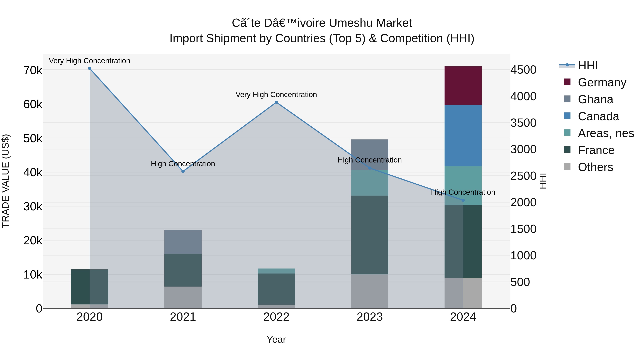Click the Canada legend color swatch
The width and height of the screenshot is (644, 362).
pyautogui.click(x=567, y=116)
